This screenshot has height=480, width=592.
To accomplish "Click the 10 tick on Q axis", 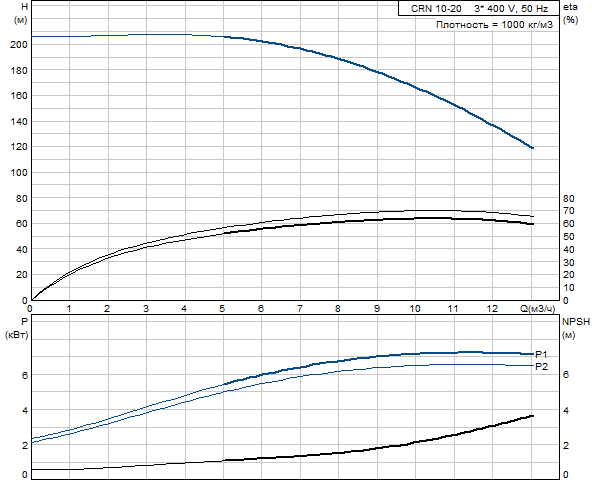I will (415, 309).
